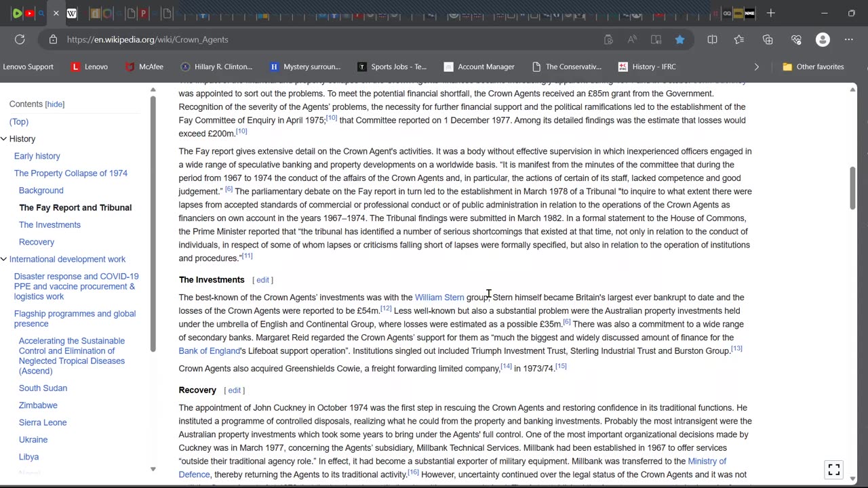Open a new browser tab

click(770, 13)
